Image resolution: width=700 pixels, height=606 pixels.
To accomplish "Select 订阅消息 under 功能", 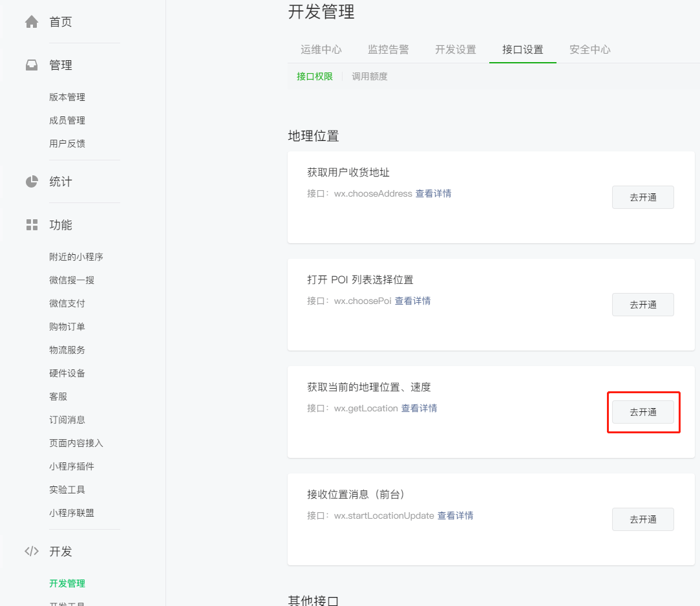I will pos(67,419).
